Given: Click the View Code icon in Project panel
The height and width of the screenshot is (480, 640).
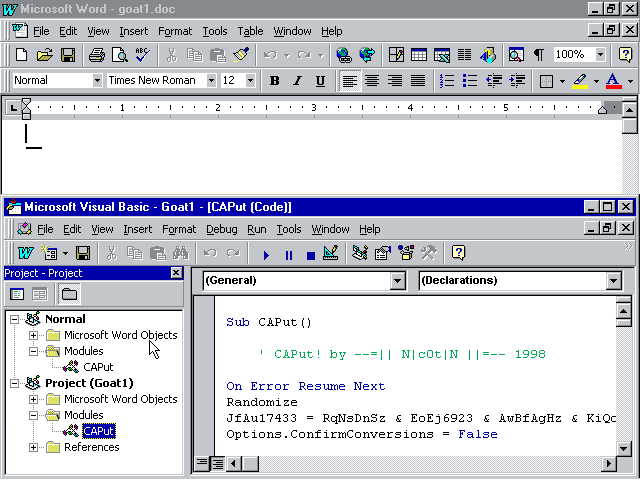Looking at the screenshot, I should click(x=17, y=294).
